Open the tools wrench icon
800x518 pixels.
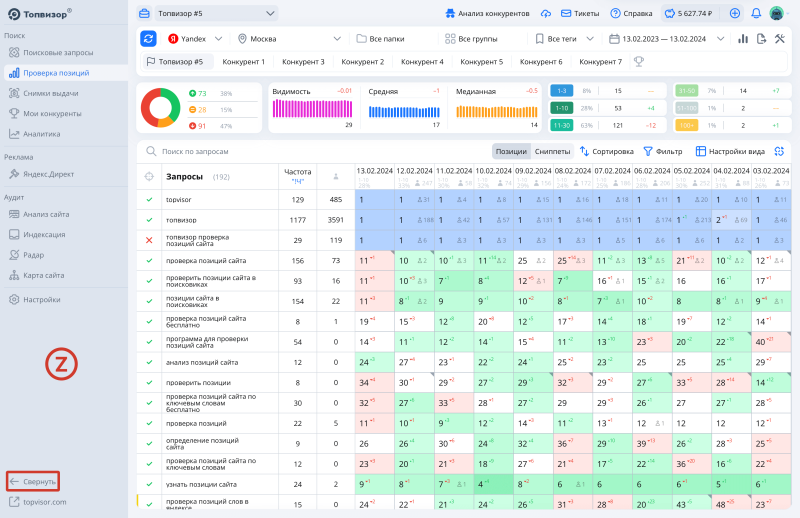tap(780, 38)
